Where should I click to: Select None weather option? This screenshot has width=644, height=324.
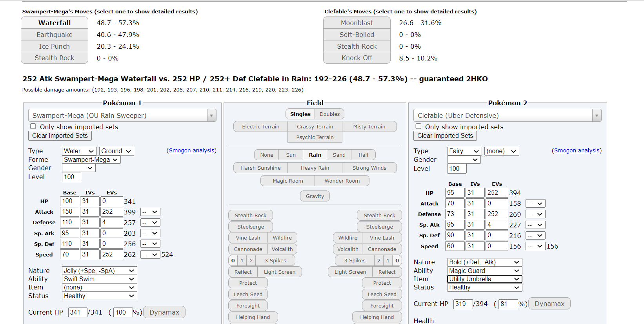(x=267, y=155)
